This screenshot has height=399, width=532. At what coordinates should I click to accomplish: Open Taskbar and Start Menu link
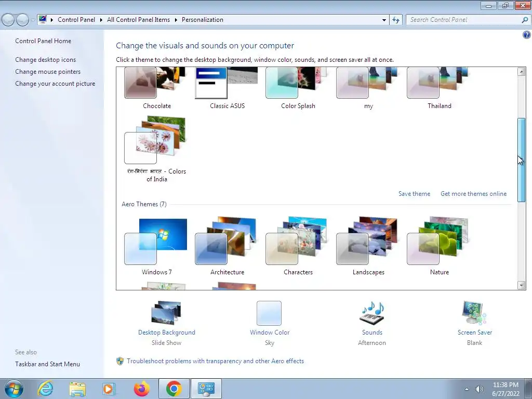pos(47,364)
